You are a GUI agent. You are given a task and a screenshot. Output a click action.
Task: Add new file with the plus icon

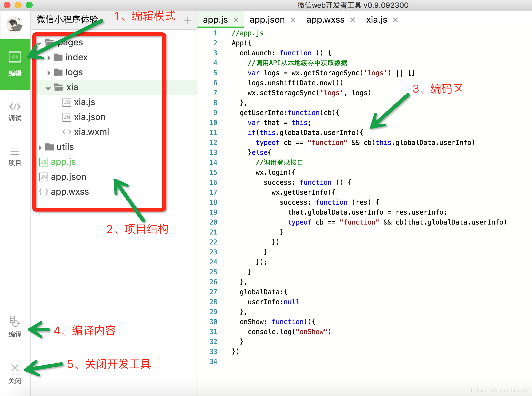tap(187, 20)
